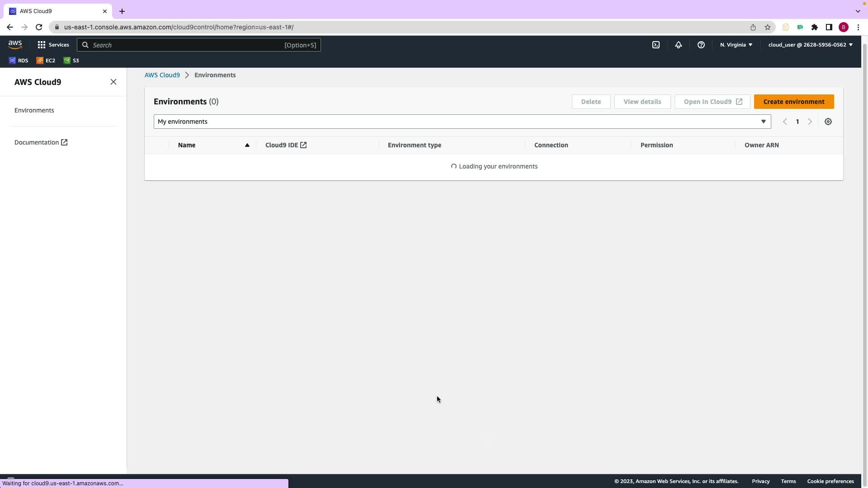Click AWS Cloud9 breadcrumb link
Screen dimensions: 868x488
point(162,75)
